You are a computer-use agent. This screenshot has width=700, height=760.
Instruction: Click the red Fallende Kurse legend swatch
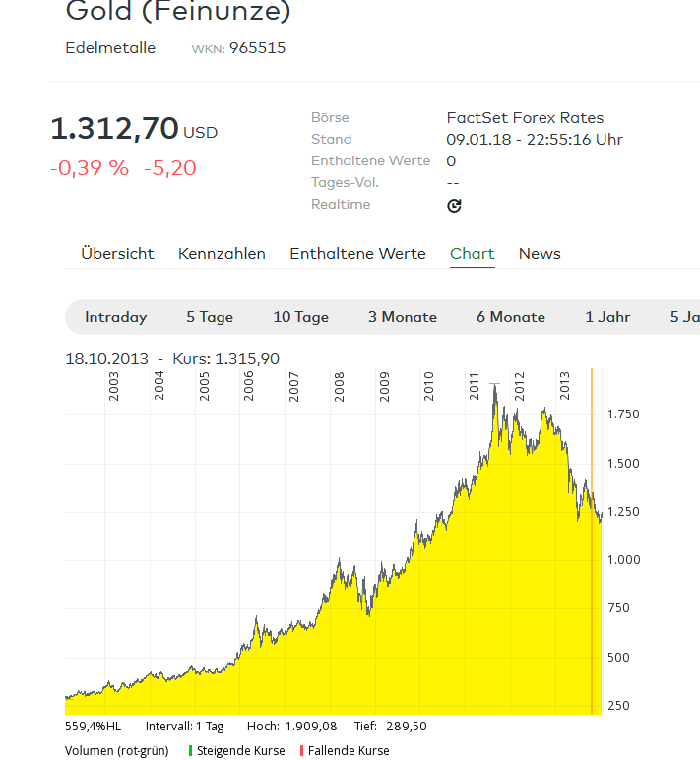tap(301, 751)
